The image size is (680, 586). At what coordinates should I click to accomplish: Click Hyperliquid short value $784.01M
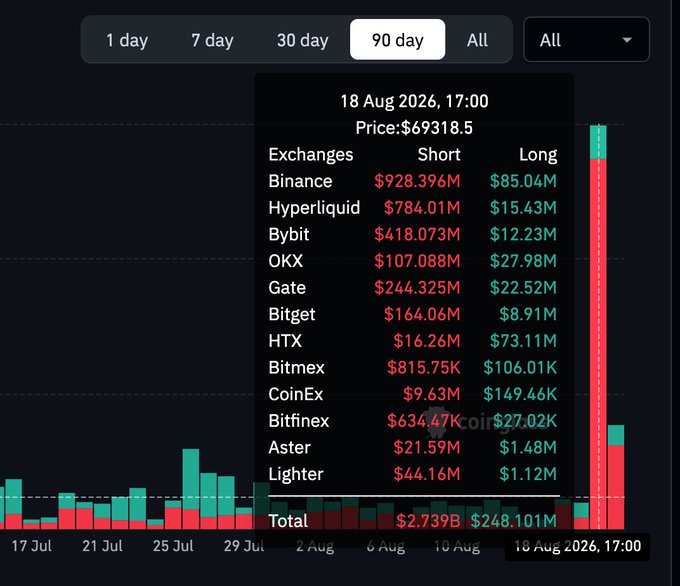coord(422,208)
